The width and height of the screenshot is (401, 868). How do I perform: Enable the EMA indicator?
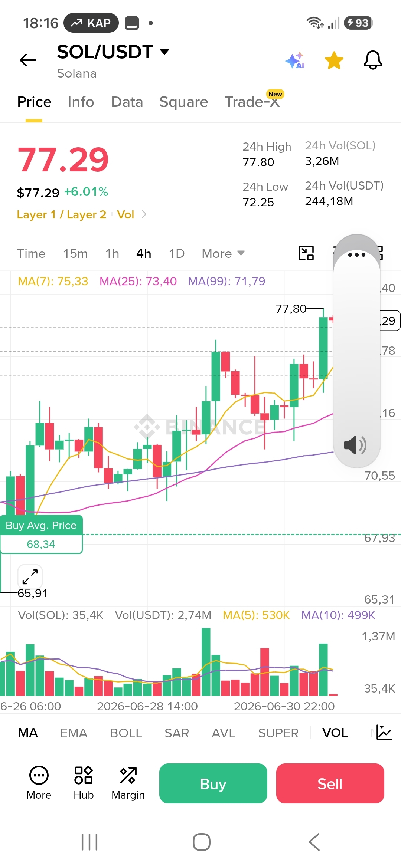tap(74, 733)
